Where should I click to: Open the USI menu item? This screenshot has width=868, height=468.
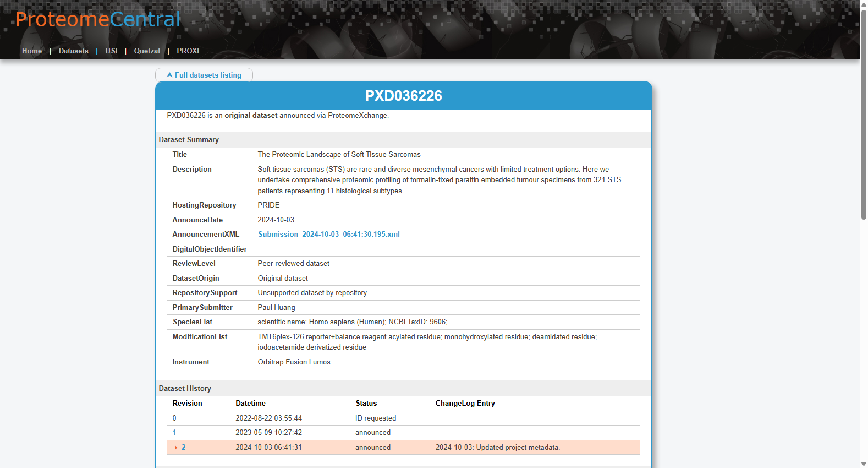(x=111, y=51)
